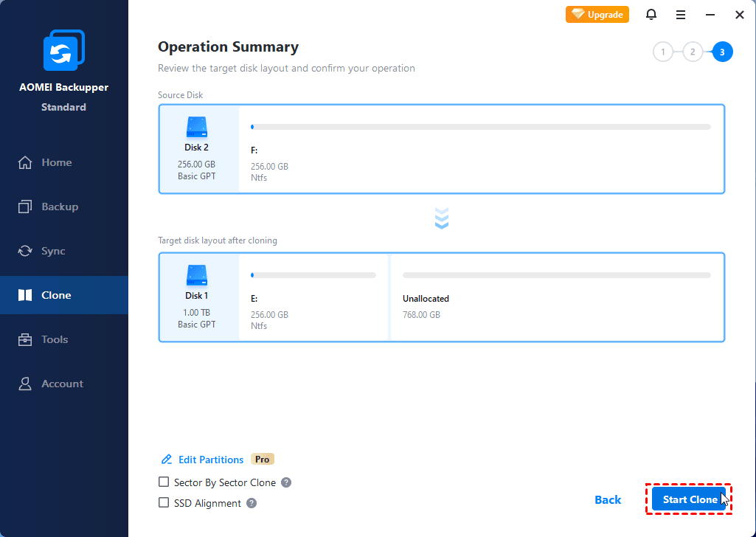Screen dimensions: 756x537
Task: Select the Unallocated 768.00 GB partition
Action: [x=557, y=298]
